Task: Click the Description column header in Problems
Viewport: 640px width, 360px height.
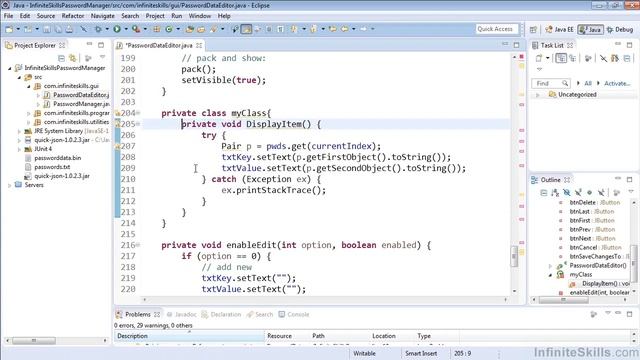Action: point(189,336)
